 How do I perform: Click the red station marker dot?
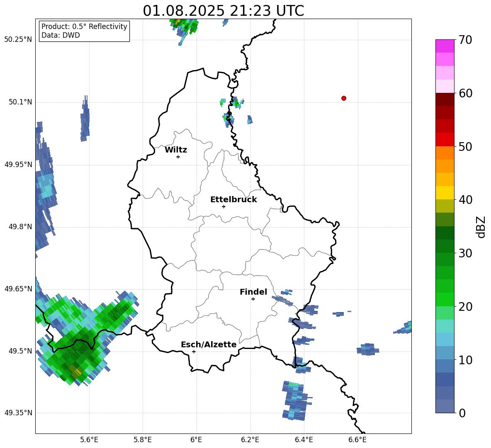click(344, 98)
